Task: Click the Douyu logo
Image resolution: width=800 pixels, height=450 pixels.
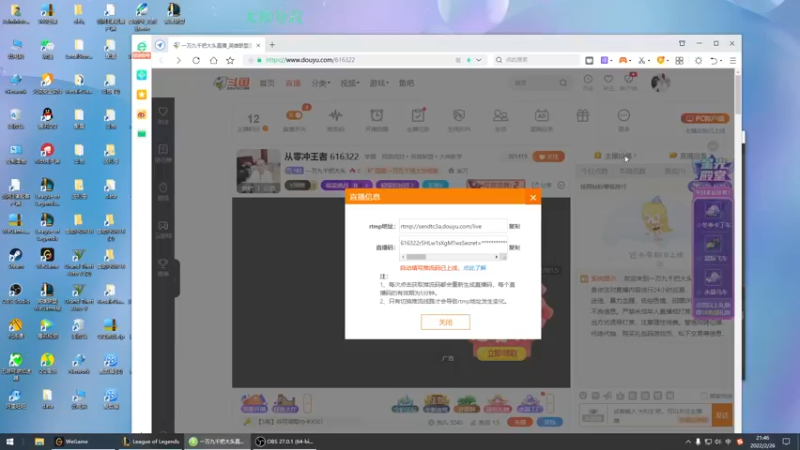Action: pyautogui.click(x=231, y=83)
